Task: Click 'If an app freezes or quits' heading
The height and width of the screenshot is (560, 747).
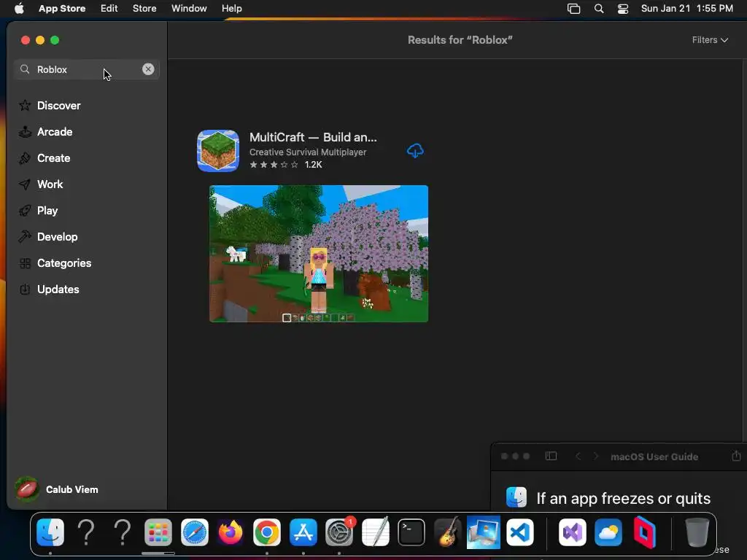Action: (x=623, y=498)
